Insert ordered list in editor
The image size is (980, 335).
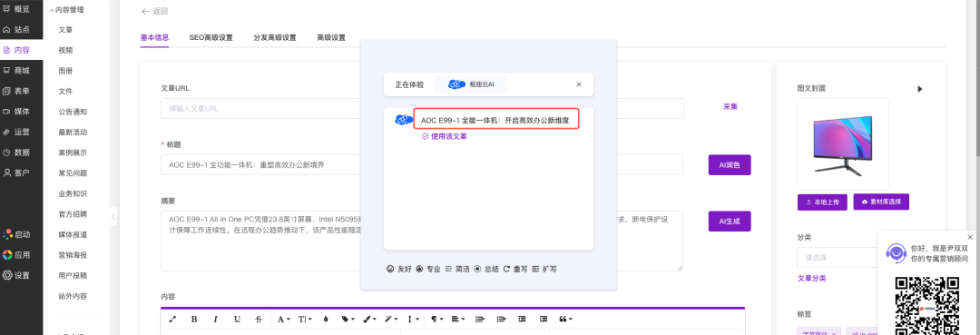[480, 319]
